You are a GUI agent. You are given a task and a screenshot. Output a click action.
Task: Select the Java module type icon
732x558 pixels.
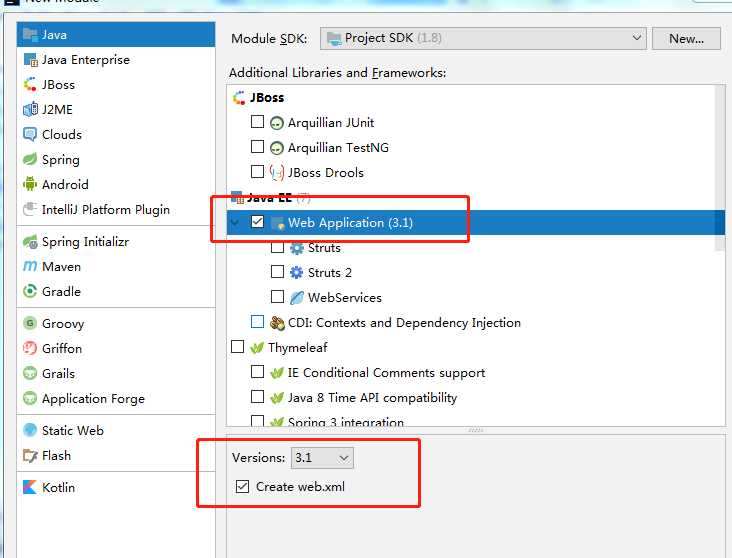point(30,35)
